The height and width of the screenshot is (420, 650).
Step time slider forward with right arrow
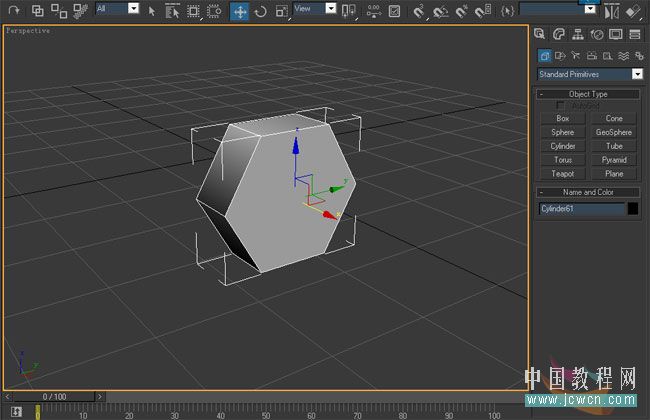coord(99,397)
